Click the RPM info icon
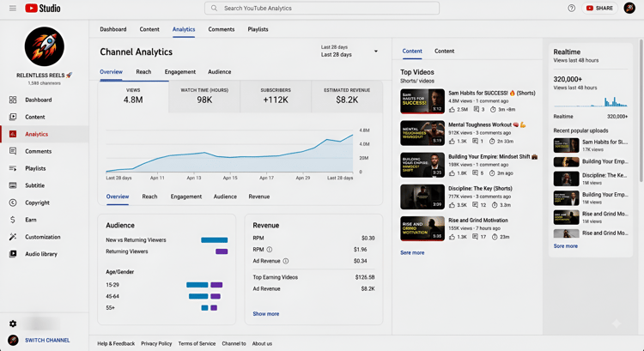Screen dimensions: 644x351 coord(270,250)
